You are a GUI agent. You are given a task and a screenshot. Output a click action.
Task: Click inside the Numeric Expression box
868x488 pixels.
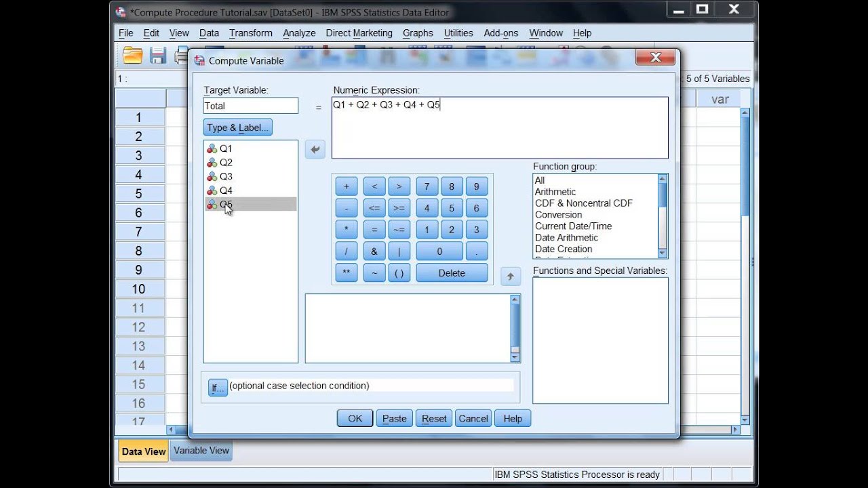(x=500, y=127)
